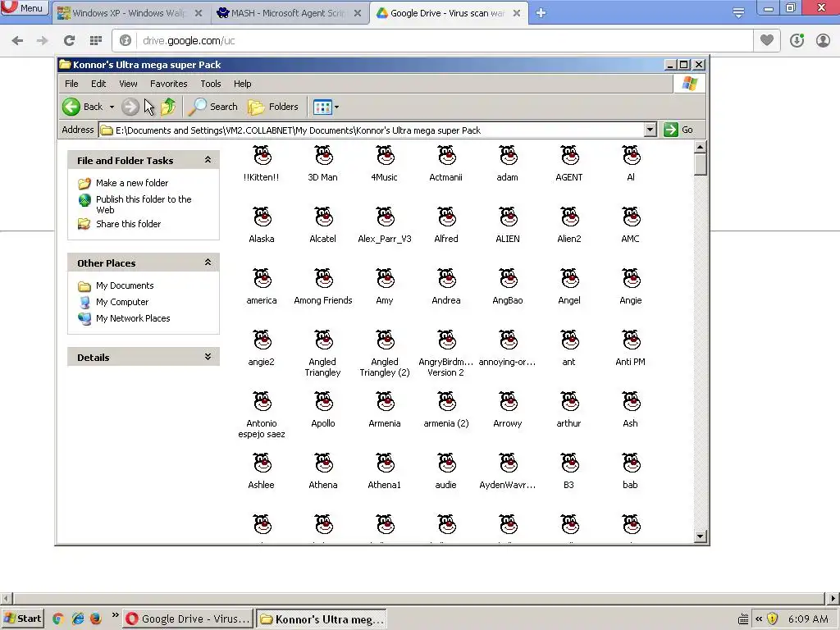Click the Explorer Back arrow icon
This screenshot has height=630, width=840.
71,107
